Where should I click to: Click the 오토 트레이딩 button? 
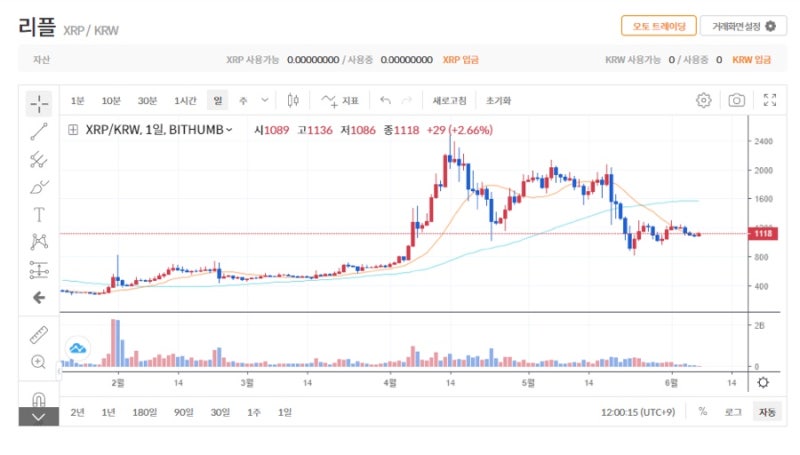[x=659, y=26]
